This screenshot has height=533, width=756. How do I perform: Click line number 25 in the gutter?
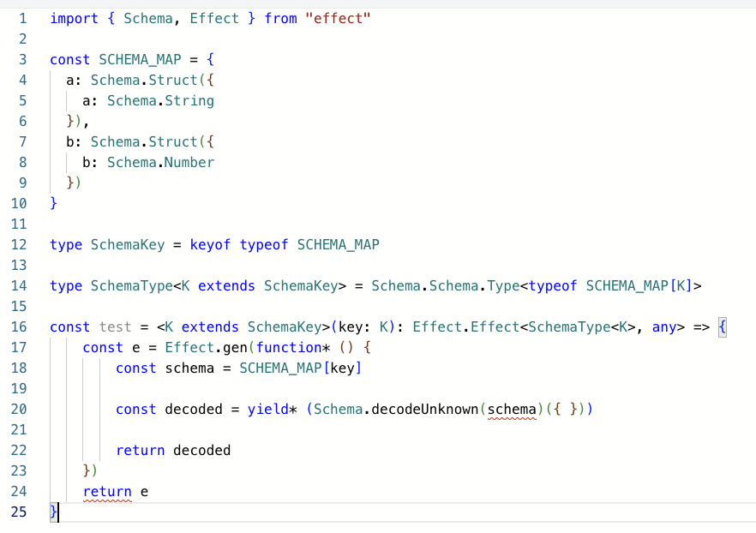[x=19, y=512]
